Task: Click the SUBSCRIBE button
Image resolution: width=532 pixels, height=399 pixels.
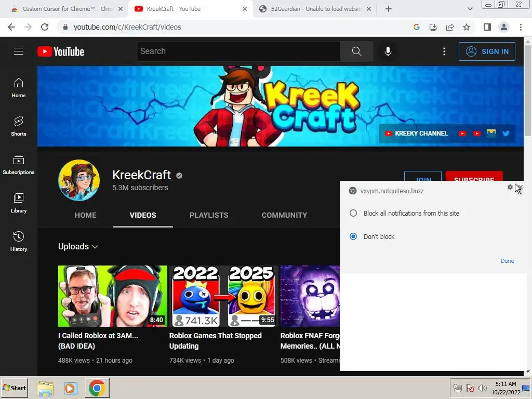Action: [474, 176]
